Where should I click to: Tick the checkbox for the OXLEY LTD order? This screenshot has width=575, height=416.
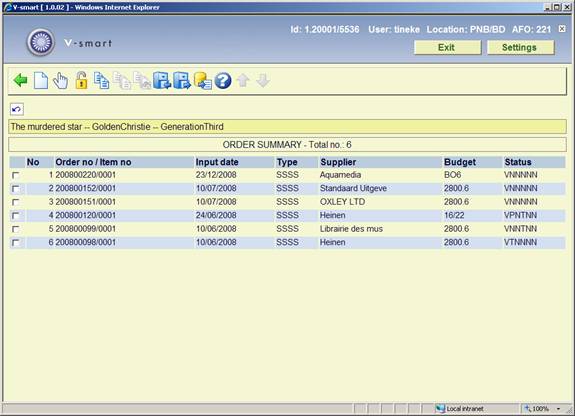click(15, 202)
